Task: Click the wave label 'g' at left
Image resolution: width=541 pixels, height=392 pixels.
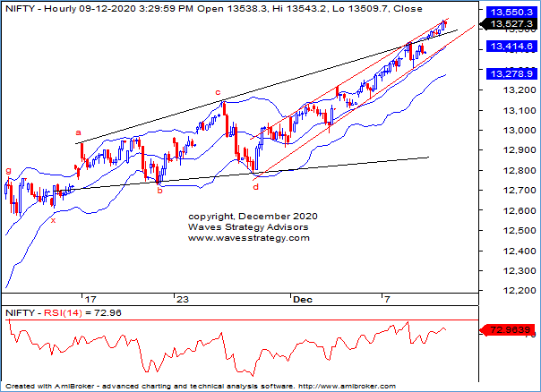Action: click(x=8, y=170)
